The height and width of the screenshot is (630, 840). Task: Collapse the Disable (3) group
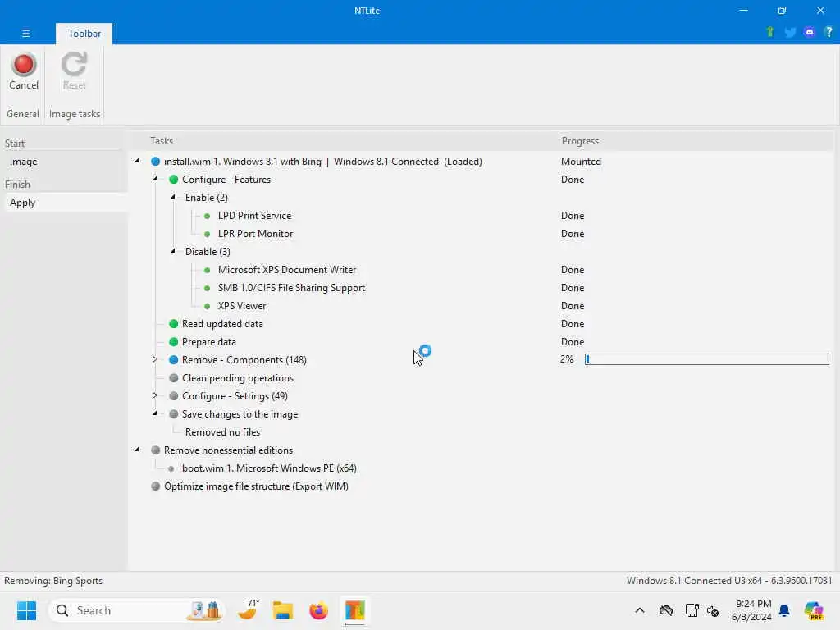[173, 251]
